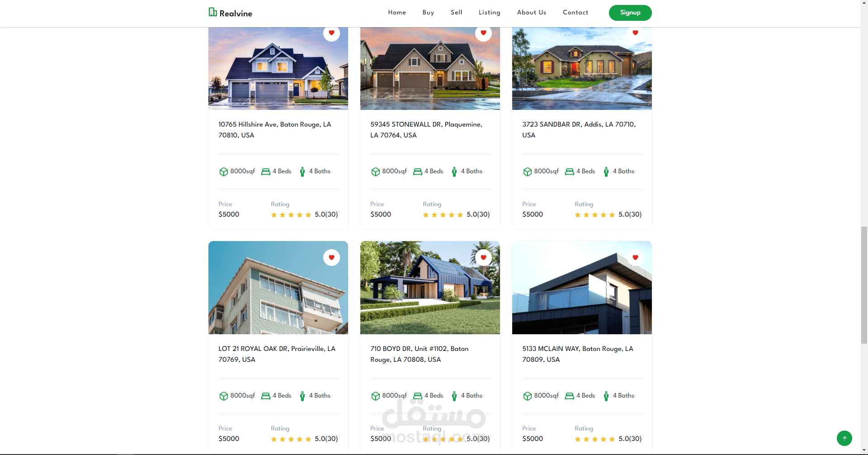Click heart icon on 710 BOYD DR listing
The height and width of the screenshot is (455, 868).
[483, 257]
